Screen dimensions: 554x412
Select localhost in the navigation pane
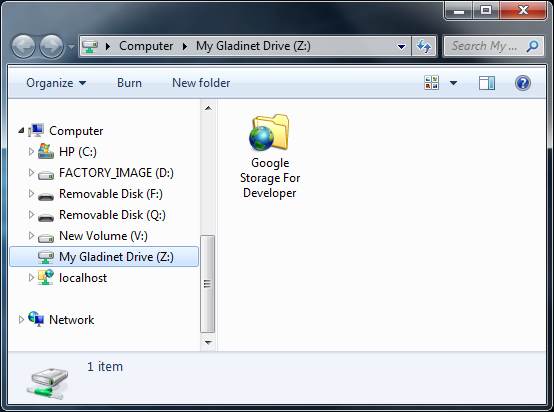pyautogui.click(x=83, y=278)
